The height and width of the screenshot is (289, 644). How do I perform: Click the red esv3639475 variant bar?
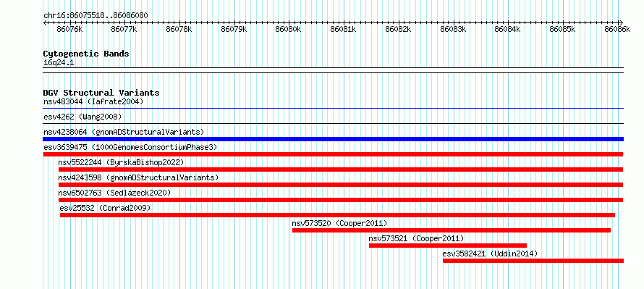point(333,154)
